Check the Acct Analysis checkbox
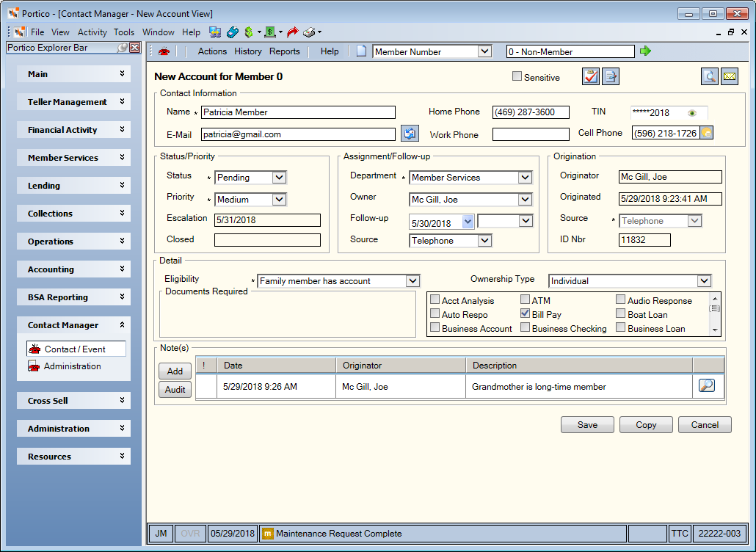756x552 pixels. [435, 299]
